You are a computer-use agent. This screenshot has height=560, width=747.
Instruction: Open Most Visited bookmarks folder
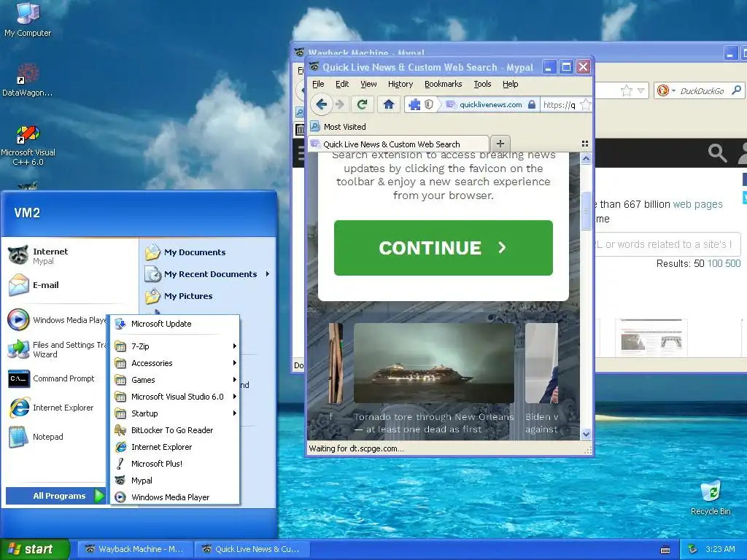coord(338,127)
